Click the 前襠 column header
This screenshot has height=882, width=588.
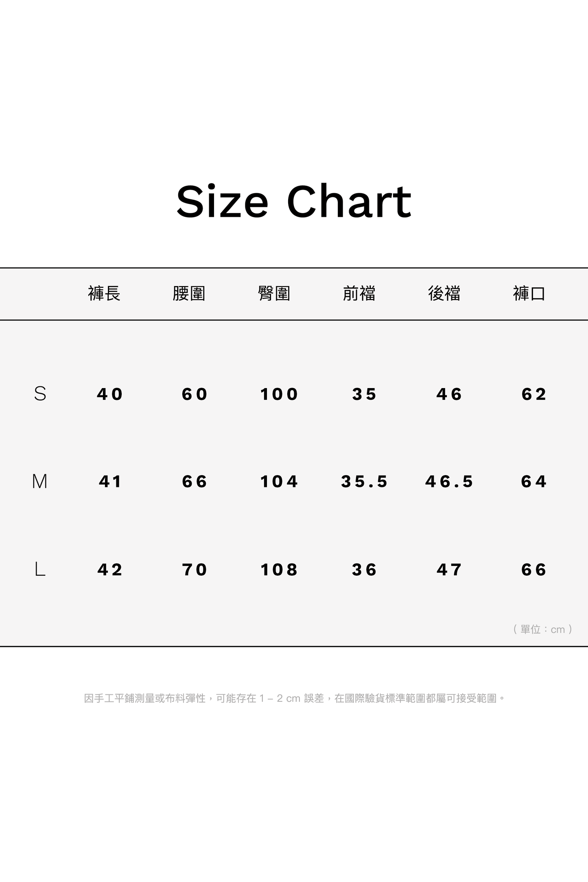click(x=359, y=293)
